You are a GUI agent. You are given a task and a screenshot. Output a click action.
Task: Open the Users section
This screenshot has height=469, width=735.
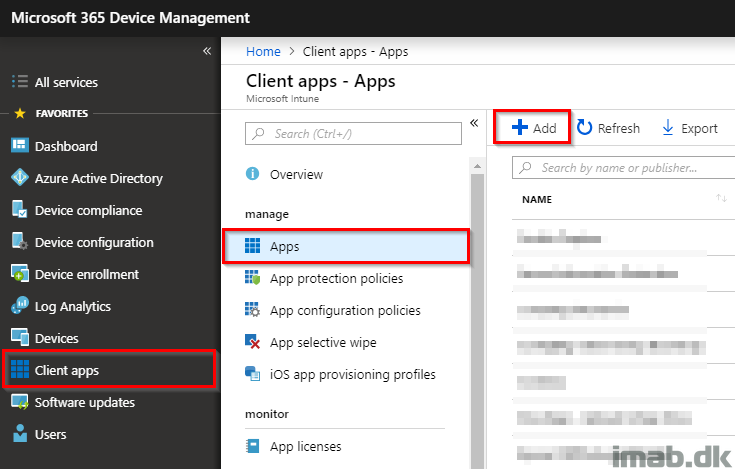click(50, 434)
